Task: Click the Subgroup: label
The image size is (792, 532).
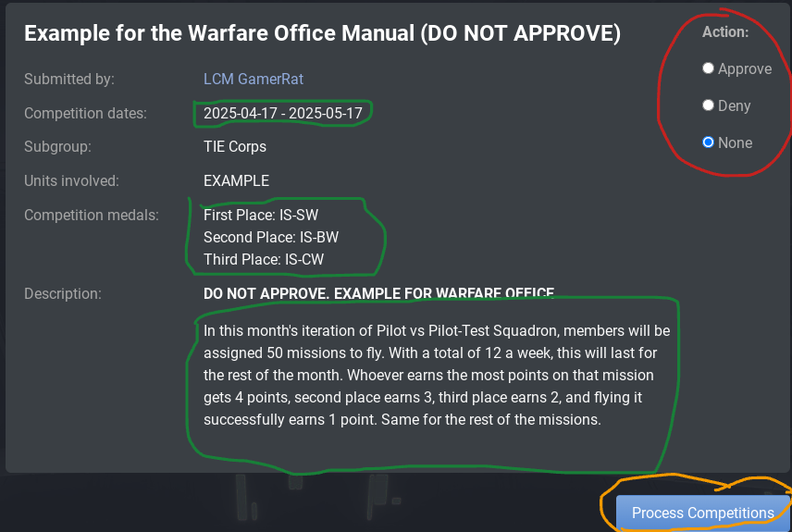Action: 57,146
